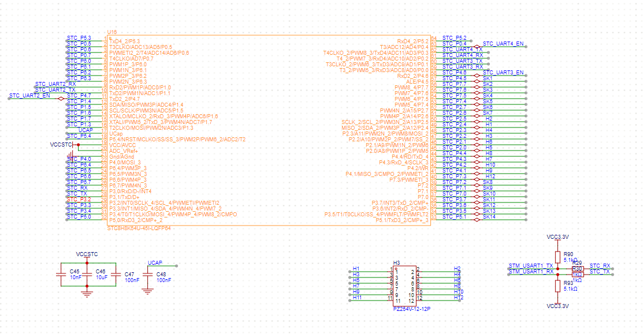Click the STM_USART1_TX net label

(x=530, y=265)
